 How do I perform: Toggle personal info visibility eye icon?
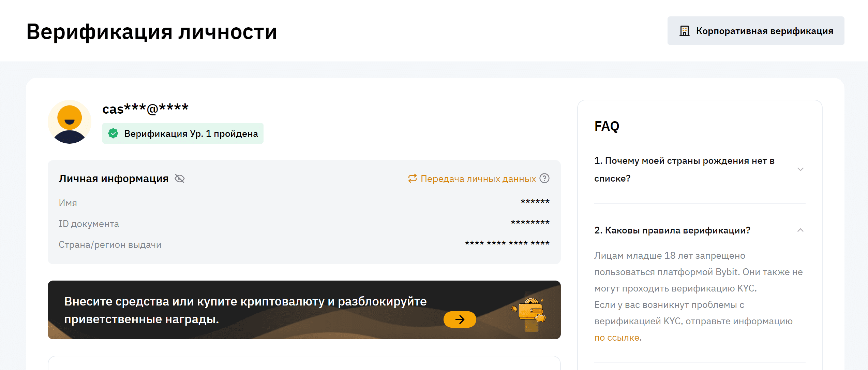[x=180, y=179]
